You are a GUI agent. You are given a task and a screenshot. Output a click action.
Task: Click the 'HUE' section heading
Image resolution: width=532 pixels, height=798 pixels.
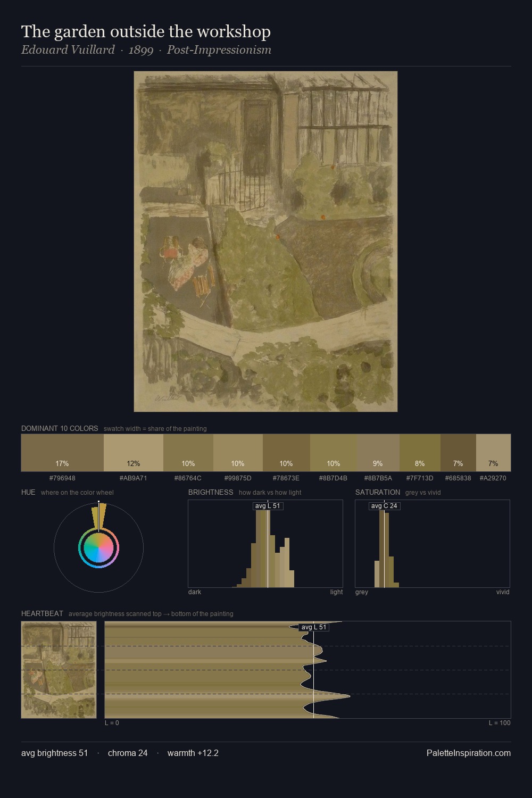pos(28,492)
